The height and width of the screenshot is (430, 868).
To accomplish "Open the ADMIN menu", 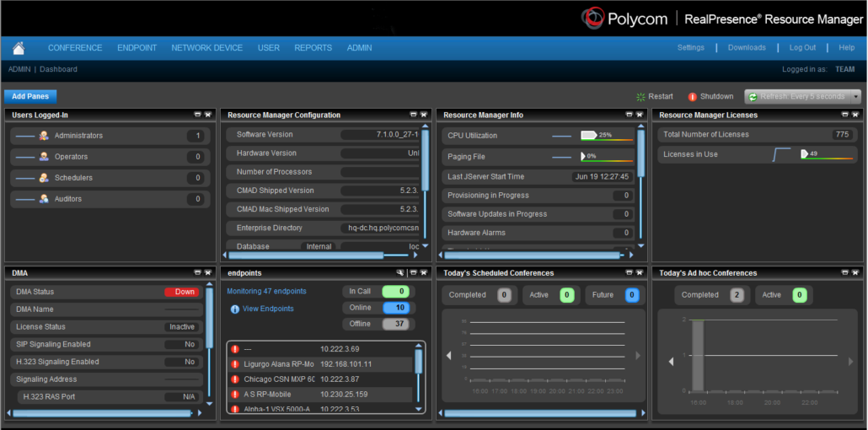I will (x=359, y=48).
